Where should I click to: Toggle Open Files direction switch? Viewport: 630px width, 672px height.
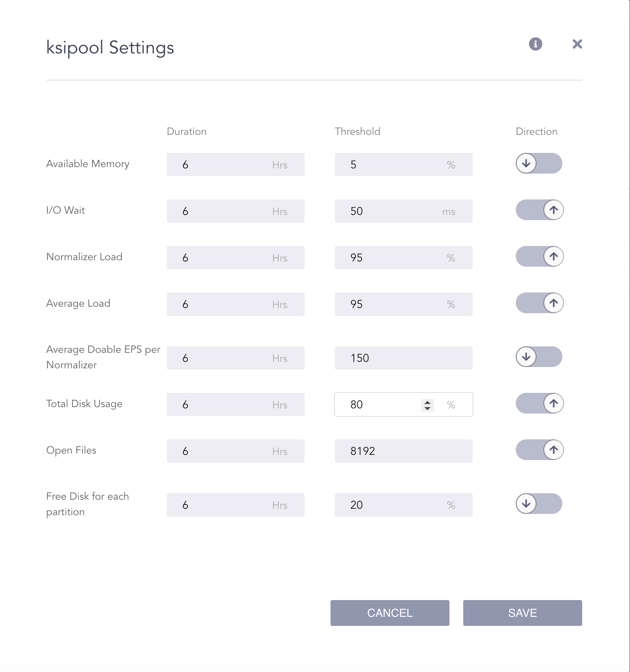point(540,450)
